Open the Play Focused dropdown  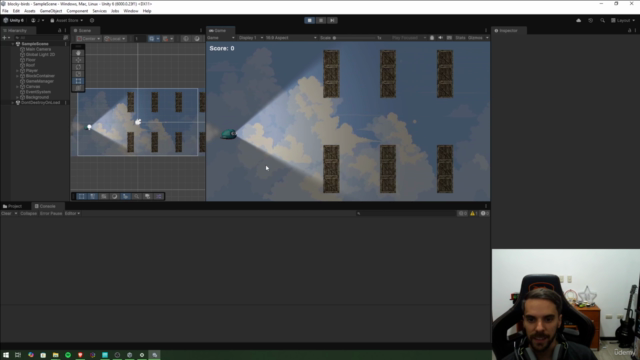tap(409, 38)
